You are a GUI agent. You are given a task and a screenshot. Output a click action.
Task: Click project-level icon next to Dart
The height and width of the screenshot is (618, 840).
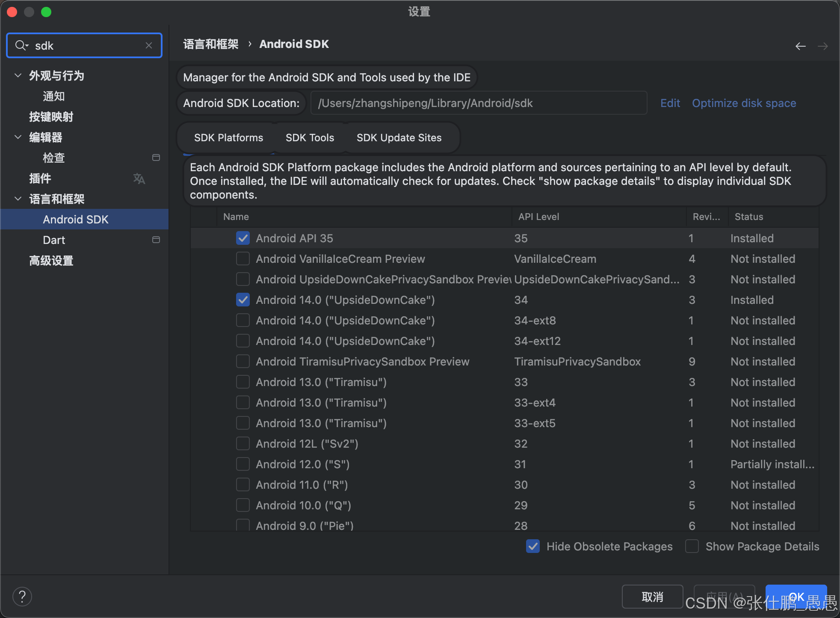(x=156, y=240)
